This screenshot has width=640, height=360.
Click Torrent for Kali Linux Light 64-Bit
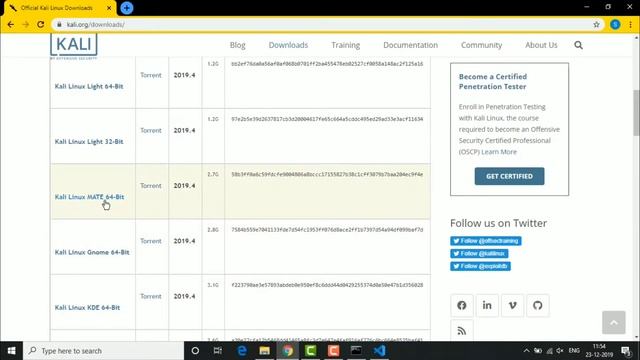point(151,75)
